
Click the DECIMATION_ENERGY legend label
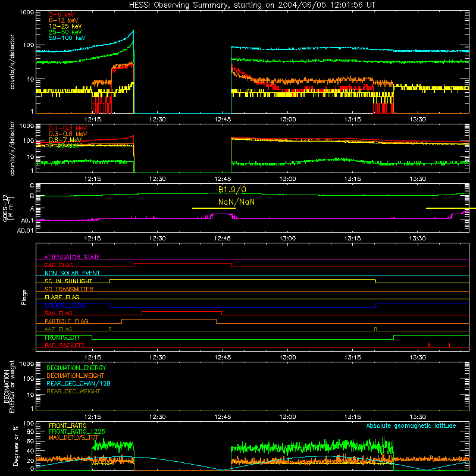(x=76, y=368)
